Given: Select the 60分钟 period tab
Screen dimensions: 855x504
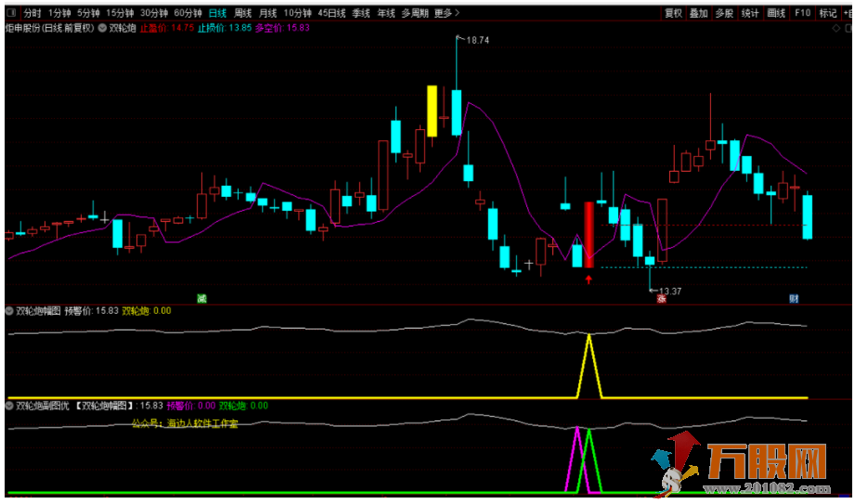Looking at the screenshot, I should [x=188, y=13].
